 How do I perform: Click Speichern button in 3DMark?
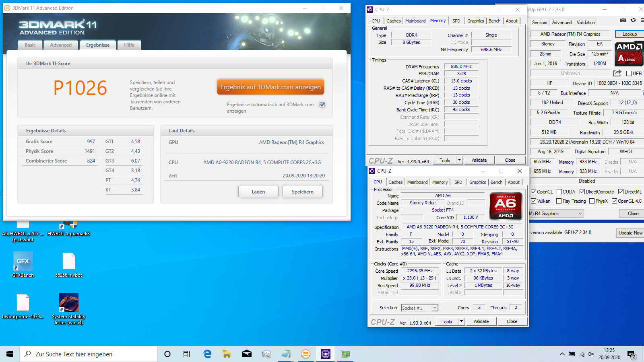[x=303, y=192]
